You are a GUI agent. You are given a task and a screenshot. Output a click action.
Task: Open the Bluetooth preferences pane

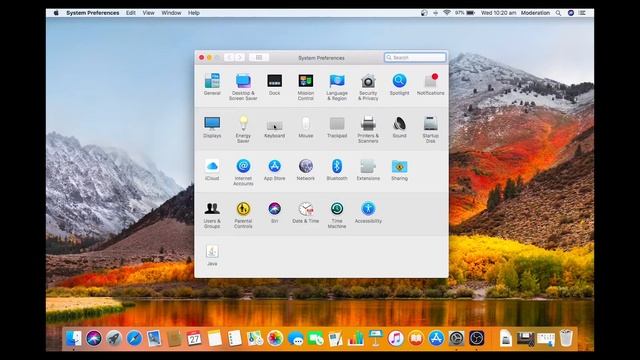tap(337, 169)
